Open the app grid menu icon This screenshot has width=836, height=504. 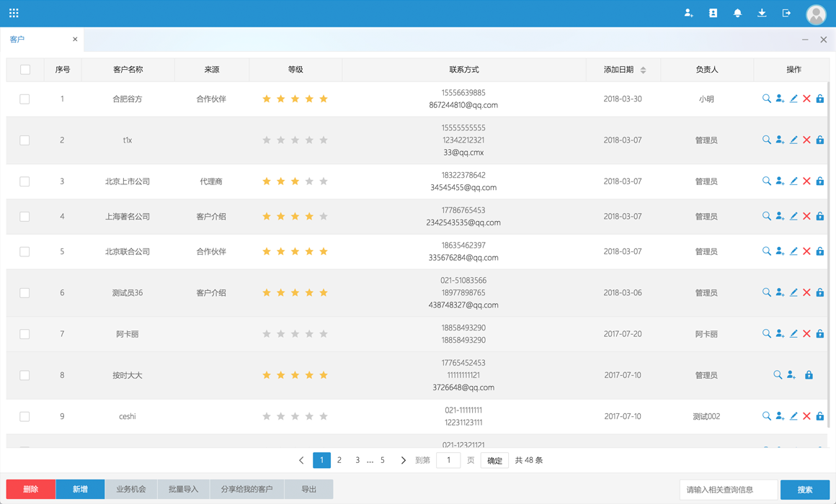point(14,13)
